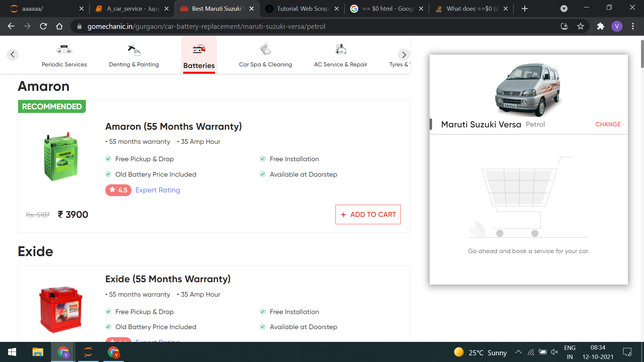Open the Chrome extensions puzzle icon
The height and width of the screenshot is (362, 644).
[x=600, y=26]
